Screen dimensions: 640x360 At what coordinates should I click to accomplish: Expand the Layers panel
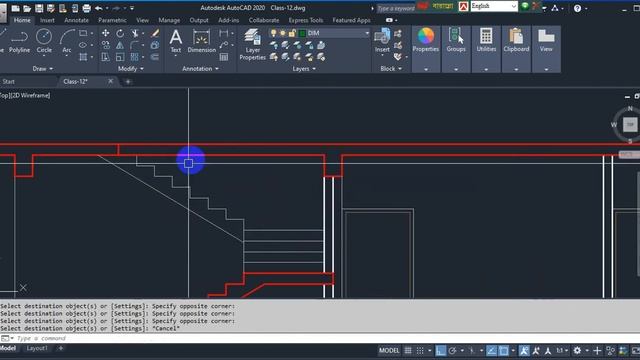click(304, 69)
